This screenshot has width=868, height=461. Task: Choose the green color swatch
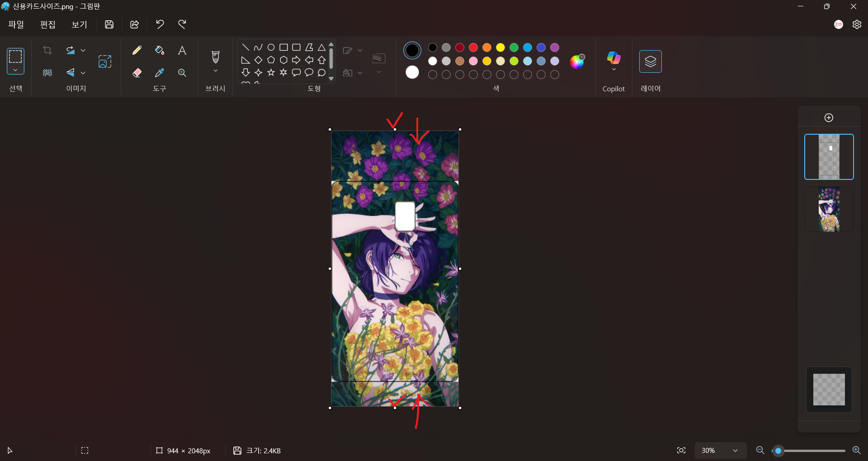coord(514,47)
